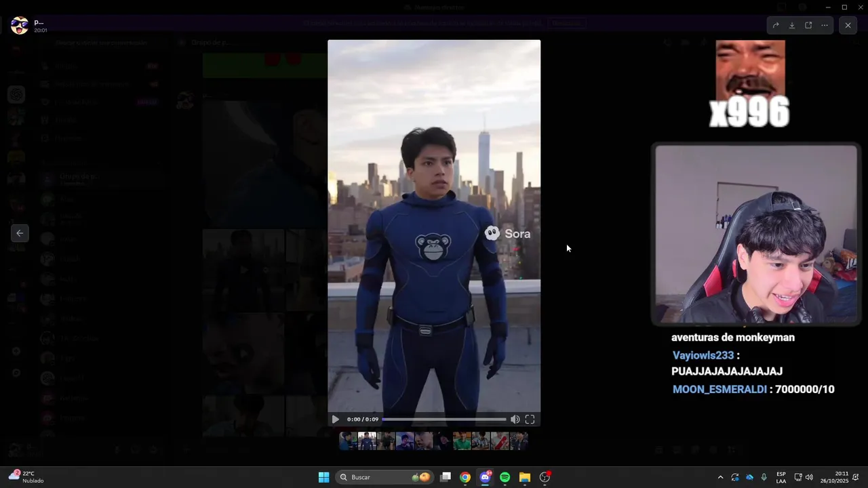Open File Explorer from the taskbar
The width and height of the screenshot is (868, 488).
coord(524,477)
